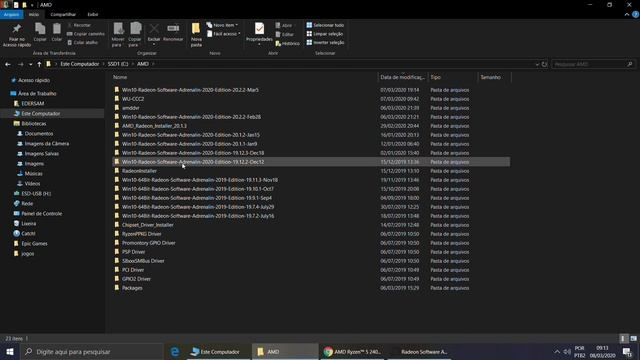
Task: Click Histórico in the ribbon
Action: pos(288,43)
